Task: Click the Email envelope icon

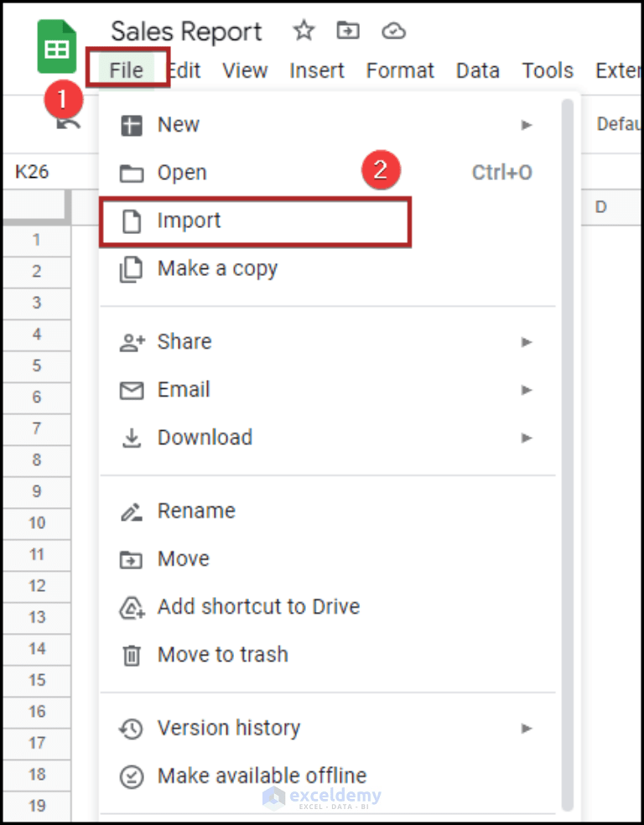Action: coord(132,389)
